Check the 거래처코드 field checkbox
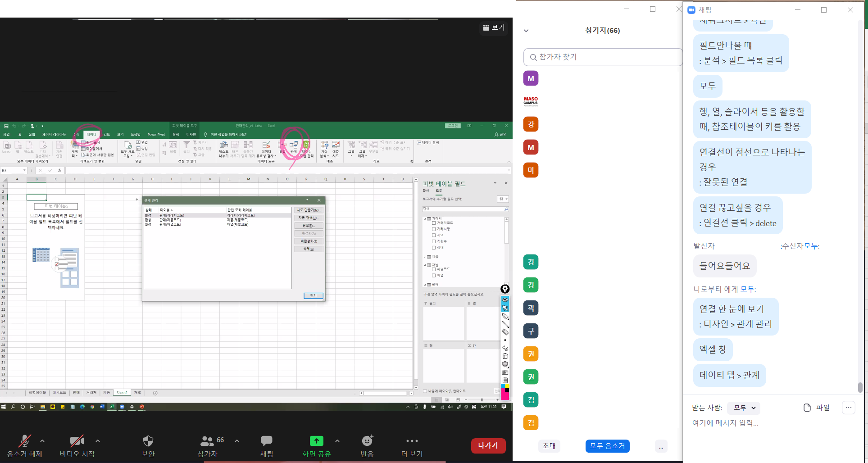 (x=434, y=223)
